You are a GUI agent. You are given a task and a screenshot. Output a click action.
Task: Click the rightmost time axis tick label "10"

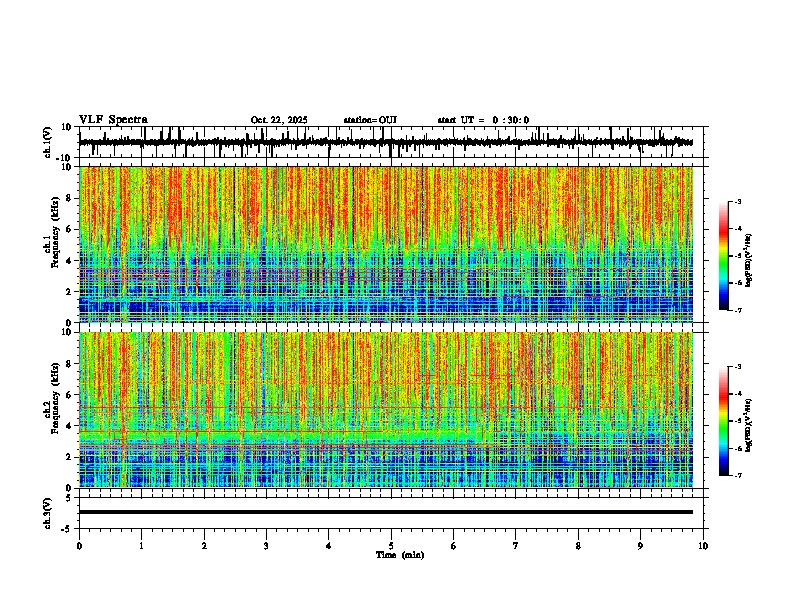[703, 546]
